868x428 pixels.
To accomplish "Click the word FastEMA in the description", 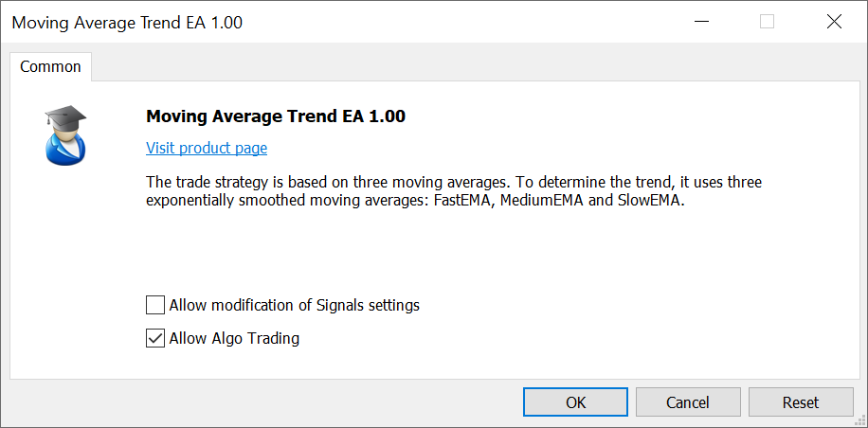I will (x=461, y=201).
